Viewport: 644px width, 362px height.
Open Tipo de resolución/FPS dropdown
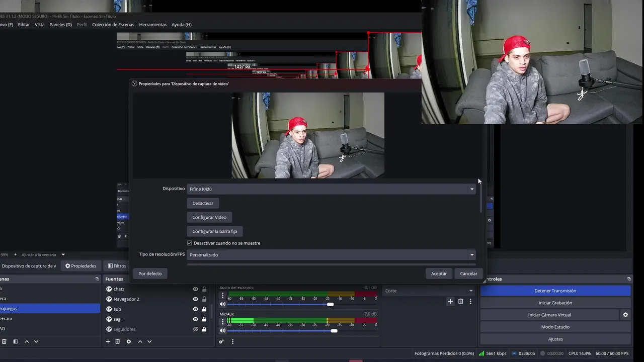tap(332, 255)
